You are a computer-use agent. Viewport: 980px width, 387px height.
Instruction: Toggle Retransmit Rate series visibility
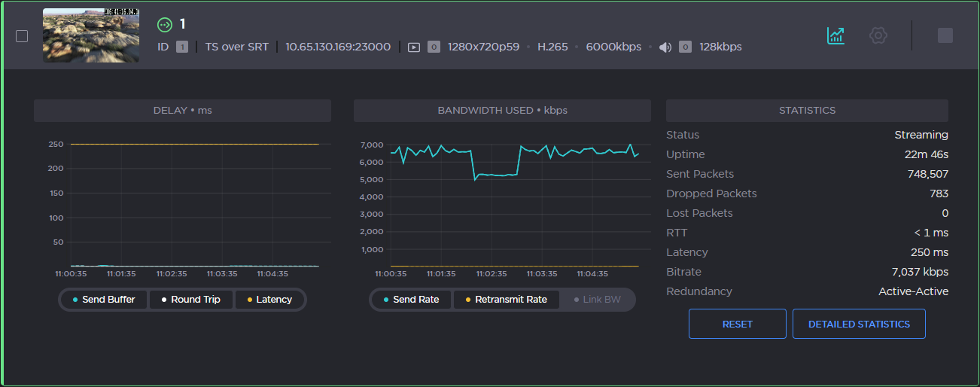click(x=506, y=300)
